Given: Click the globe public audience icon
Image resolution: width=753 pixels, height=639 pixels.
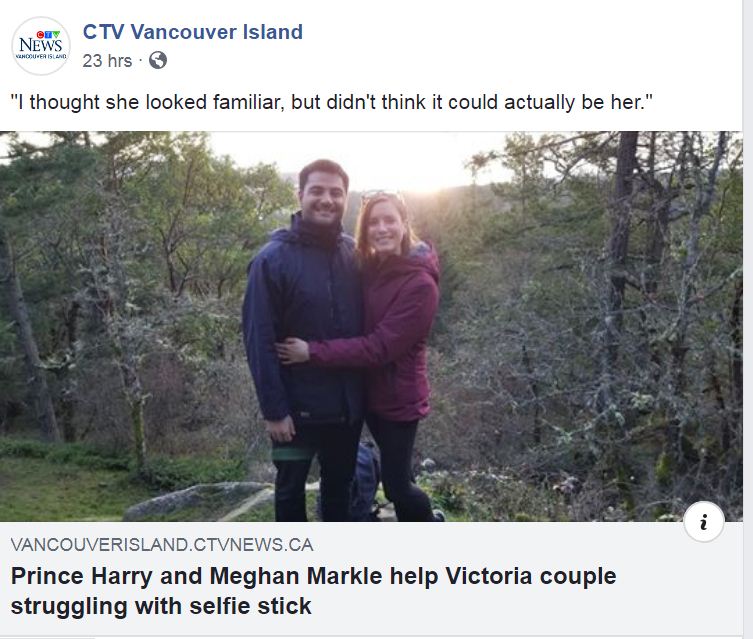Looking at the screenshot, I should pos(158,60).
